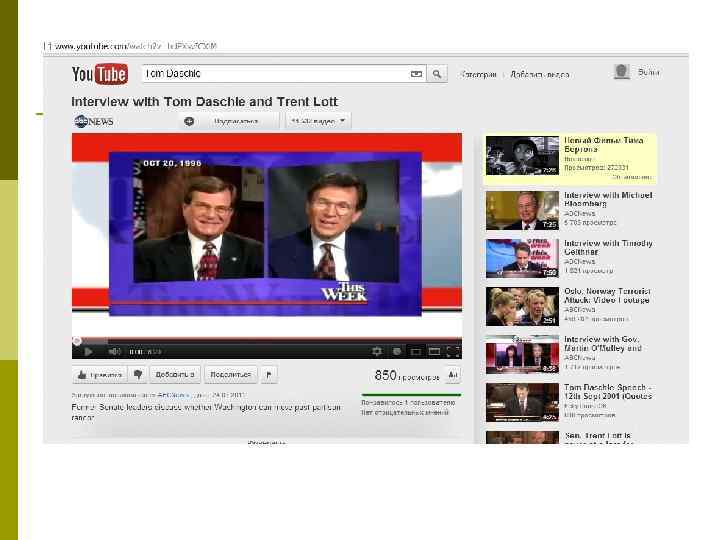Open Interview with Timothy Geithner thumbnail
The width and height of the screenshot is (720, 540).
(x=523, y=259)
